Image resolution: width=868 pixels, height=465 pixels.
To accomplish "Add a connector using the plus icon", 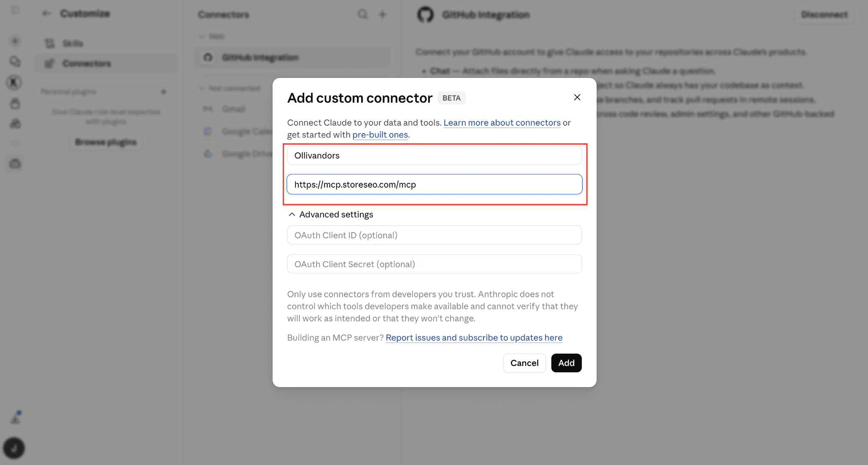I will 383,14.
